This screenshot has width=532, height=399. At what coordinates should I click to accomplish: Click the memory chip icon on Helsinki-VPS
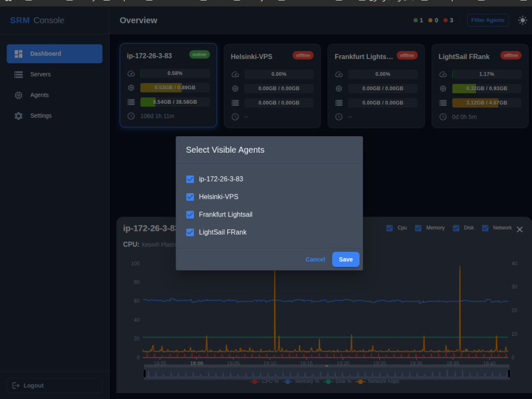(235, 88)
